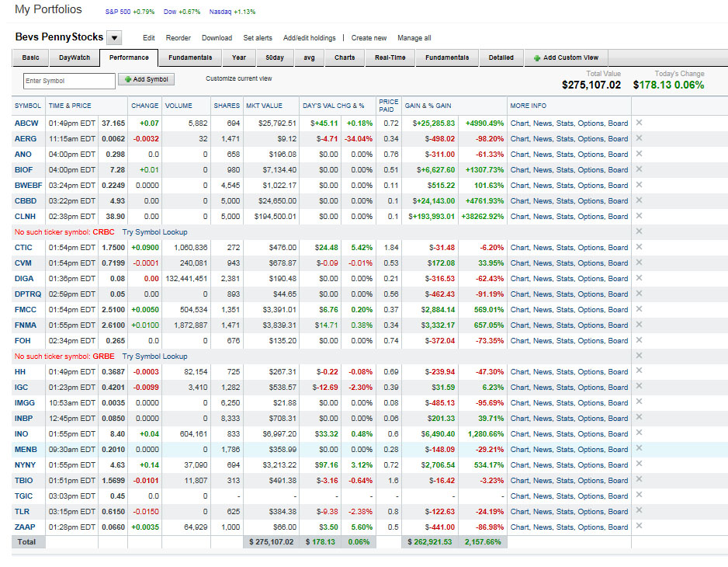This screenshot has width=728, height=567.
Task: Remove the invalid CRBC row via X icon
Action: pyautogui.click(x=639, y=231)
